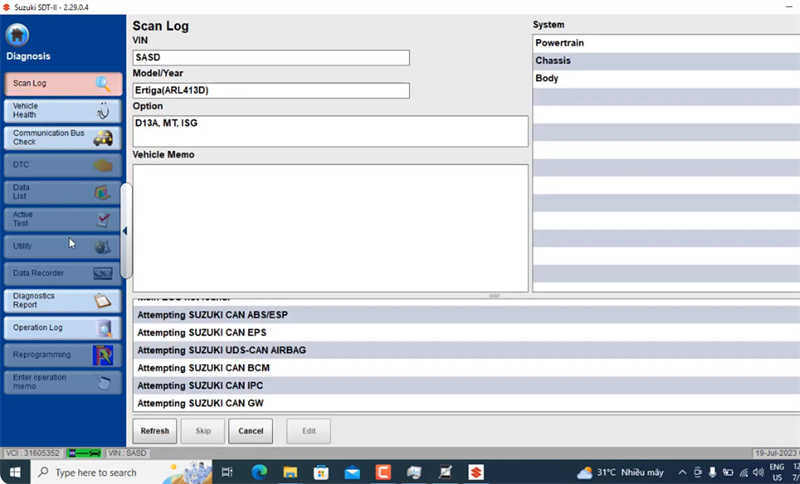Open the Windows Start menu
The width and height of the screenshot is (800, 484).
coord(15,472)
